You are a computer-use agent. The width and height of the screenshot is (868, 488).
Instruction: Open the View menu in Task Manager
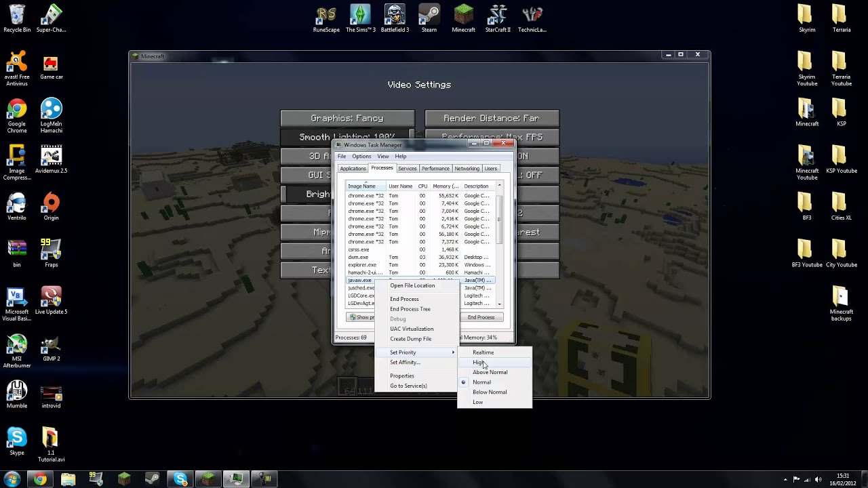tap(383, 157)
